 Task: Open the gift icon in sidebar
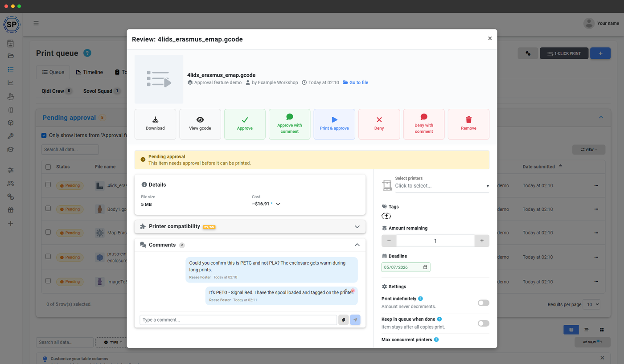pyautogui.click(x=11, y=210)
